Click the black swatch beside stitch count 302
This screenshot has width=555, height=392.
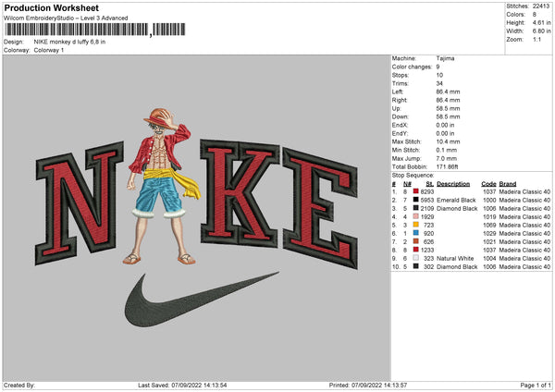pyautogui.click(x=416, y=266)
